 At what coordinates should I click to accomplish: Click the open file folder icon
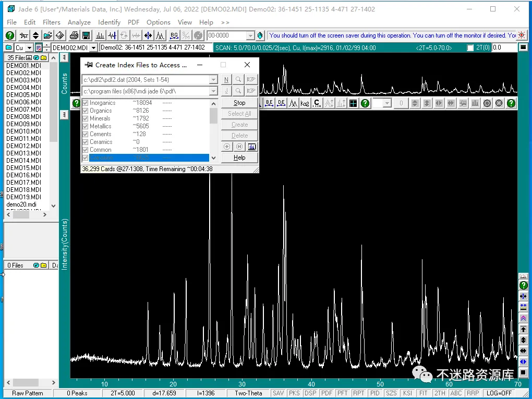48,35
